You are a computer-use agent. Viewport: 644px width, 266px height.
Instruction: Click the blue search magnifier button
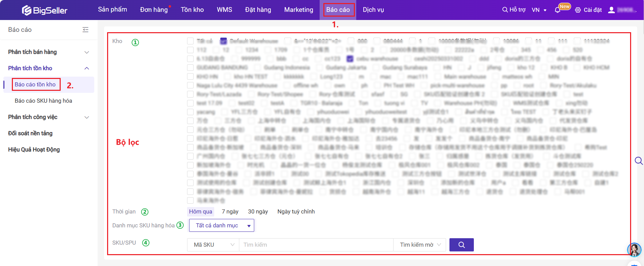click(461, 245)
